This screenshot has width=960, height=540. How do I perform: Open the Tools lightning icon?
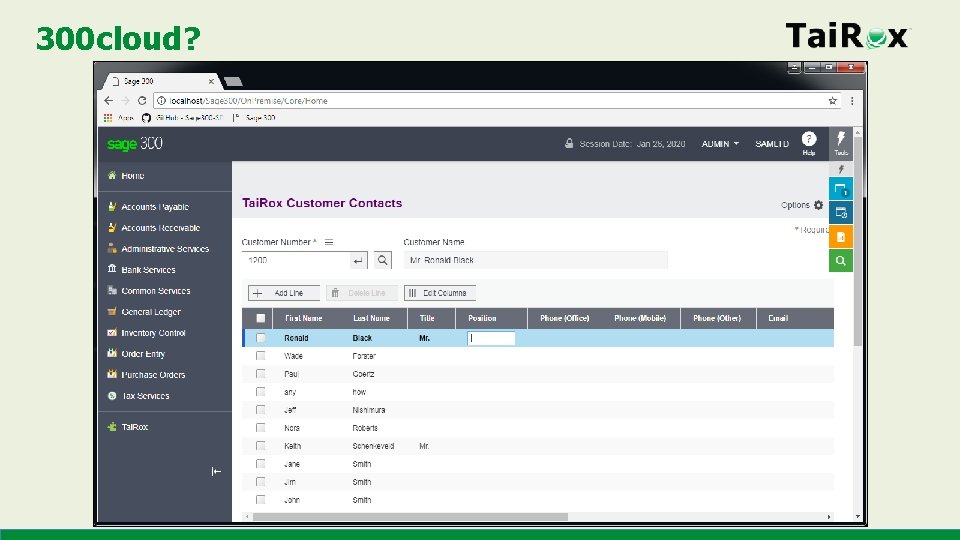(x=841, y=144)
